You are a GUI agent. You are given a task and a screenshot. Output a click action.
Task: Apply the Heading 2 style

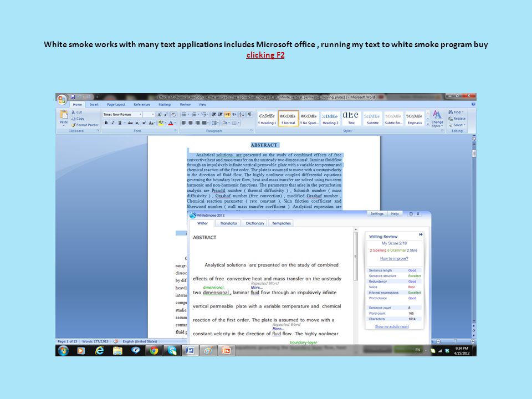pyautogui.click(x=330, y=119)
